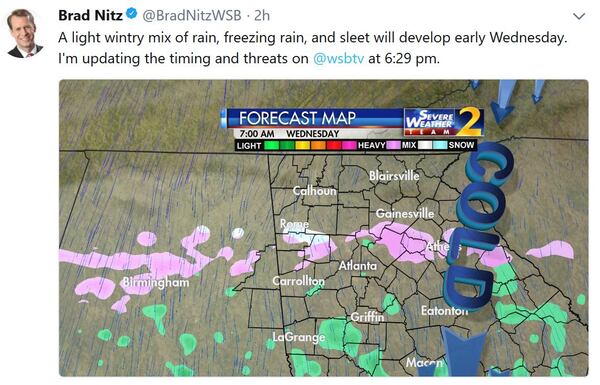Screen dimensions: 600x385
Task: Click Brad Nitz's profile avatar photo
Action: 24,34
